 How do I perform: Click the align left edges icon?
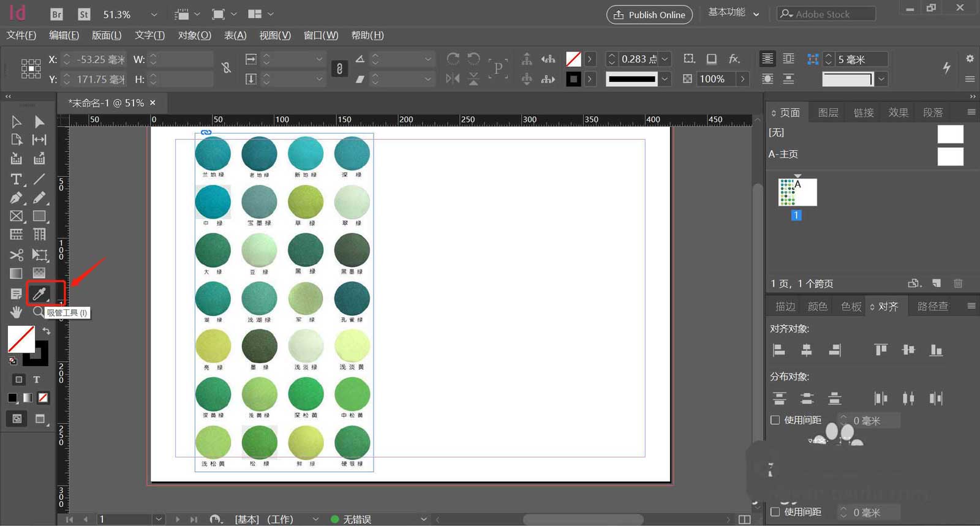(x=779, y=350)
